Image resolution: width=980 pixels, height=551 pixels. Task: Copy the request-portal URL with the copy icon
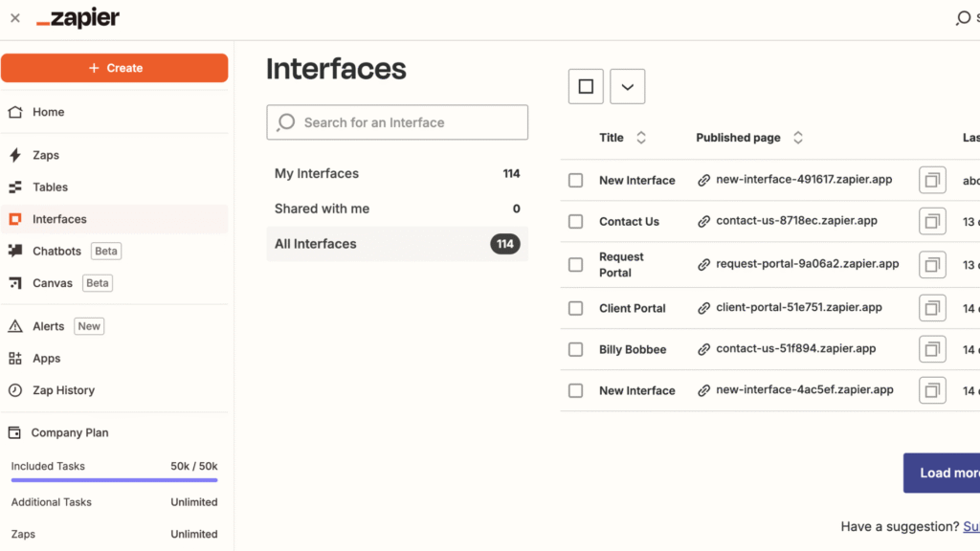pyautogui.click(x=932, y=265)
